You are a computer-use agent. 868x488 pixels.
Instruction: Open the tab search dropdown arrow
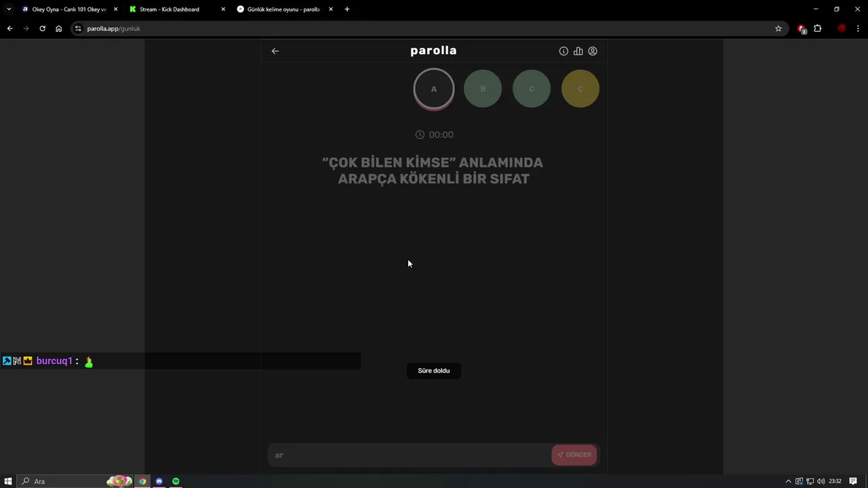tap(9, 9)
